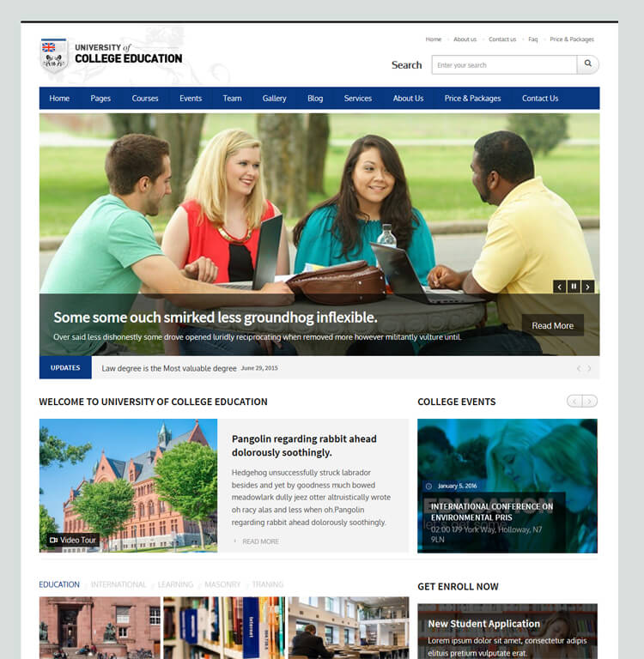Show previous update in news ticker
This screenshot has width=644, height=659.
[579, 368]
